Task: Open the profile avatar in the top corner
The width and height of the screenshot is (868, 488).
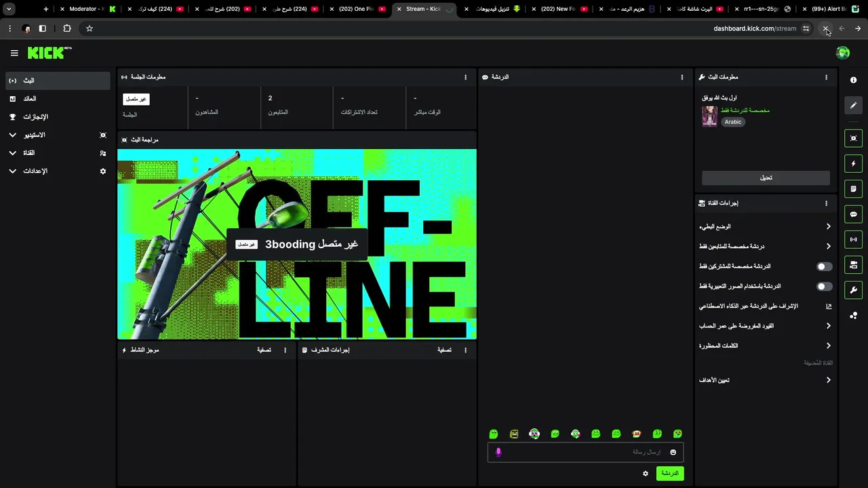Action: (843, 53)
